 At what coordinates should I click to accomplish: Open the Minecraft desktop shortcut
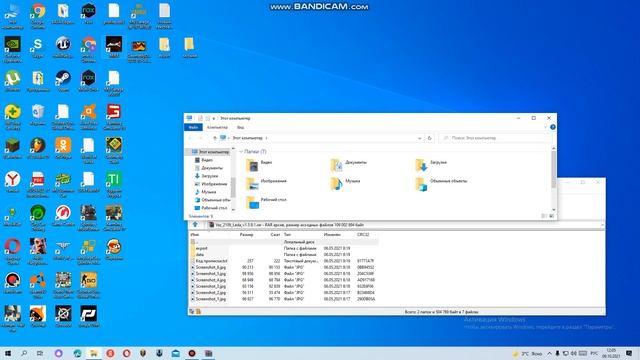12,149
